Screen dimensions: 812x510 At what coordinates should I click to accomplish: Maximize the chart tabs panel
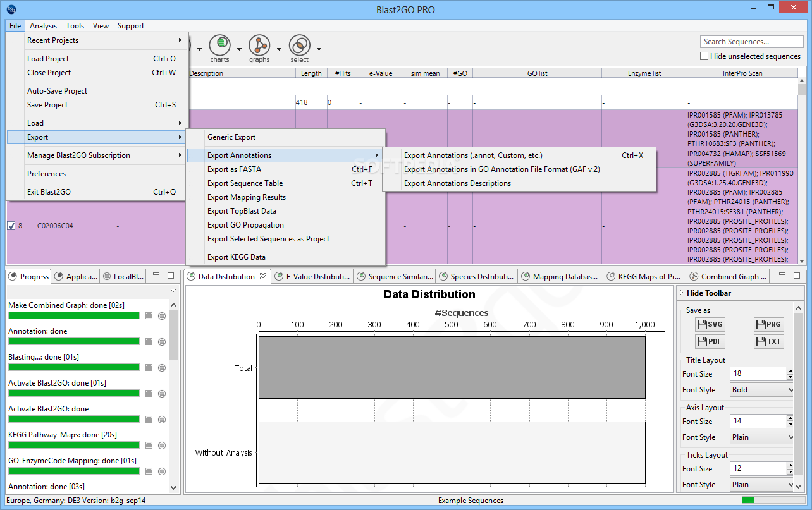pyautogui.click(x=797, y=276)
